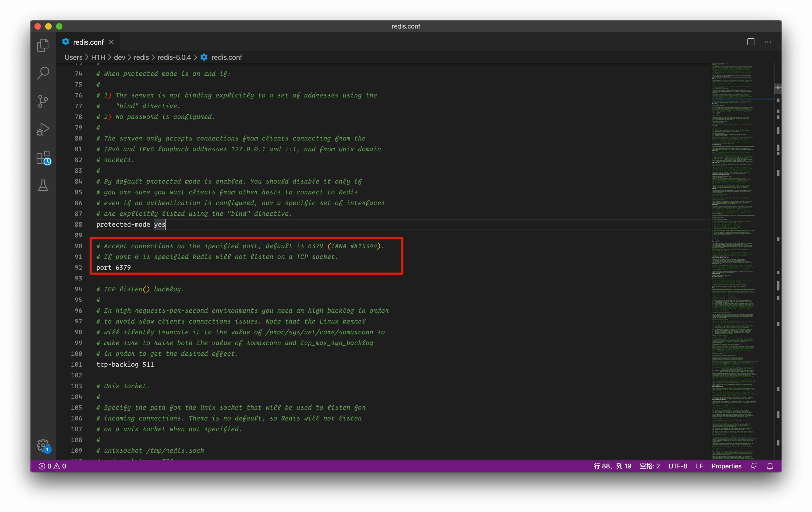Click the redis-5.0.4 breadcrumb segment

click(x=174, y=57)
